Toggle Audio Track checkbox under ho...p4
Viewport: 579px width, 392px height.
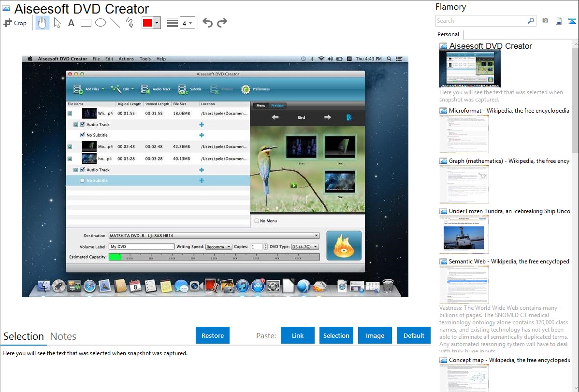point(82,170)
